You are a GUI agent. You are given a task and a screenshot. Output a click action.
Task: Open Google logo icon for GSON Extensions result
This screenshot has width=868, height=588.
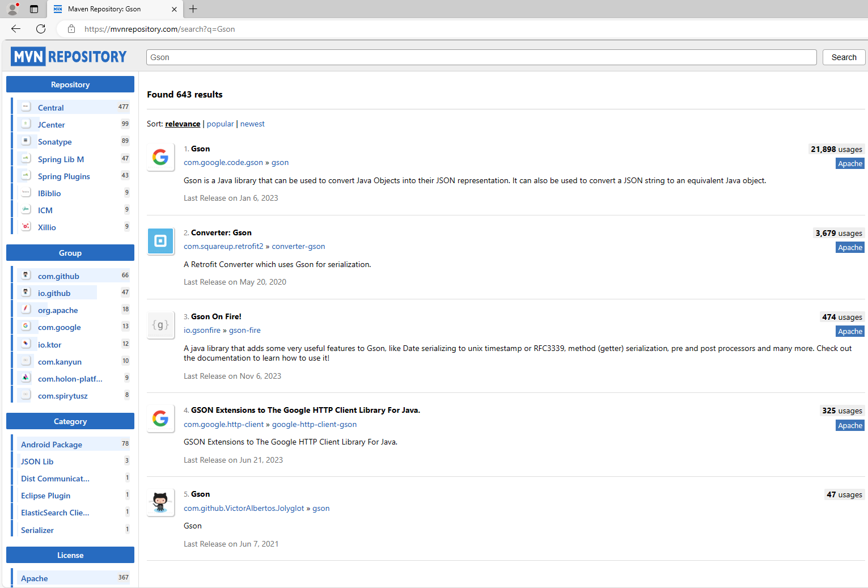point(160,418)
